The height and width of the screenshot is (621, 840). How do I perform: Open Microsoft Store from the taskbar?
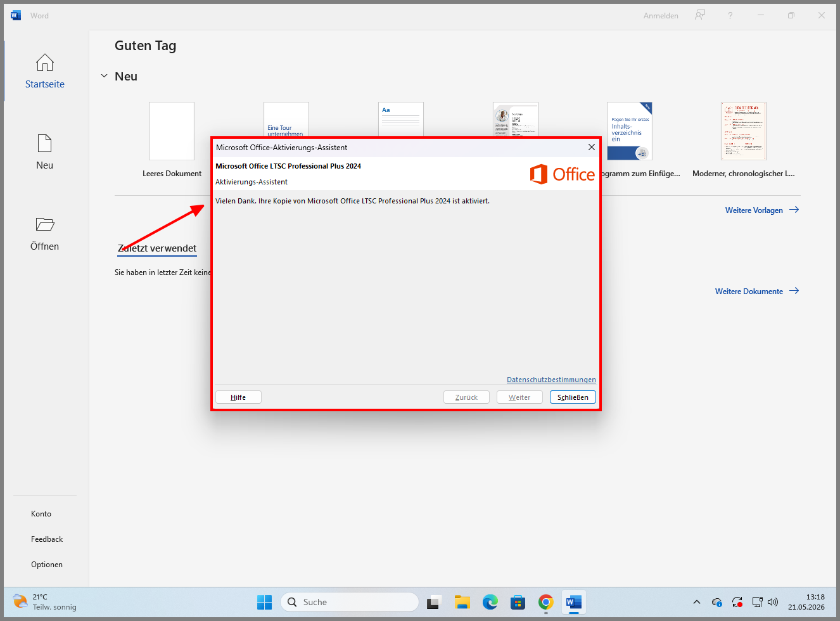click(518, 602)
